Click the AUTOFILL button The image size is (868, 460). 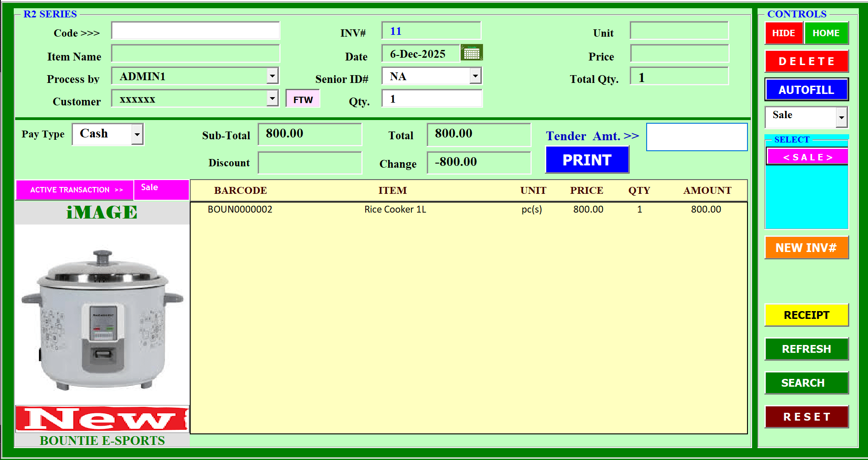click(807, 90)
